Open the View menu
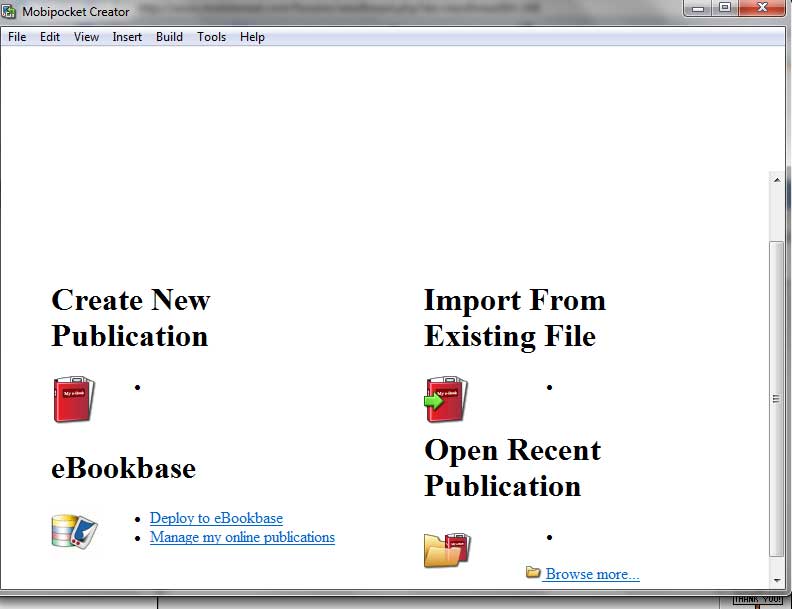The width and height of the screenshot is (792, 609). click(86, 37)
